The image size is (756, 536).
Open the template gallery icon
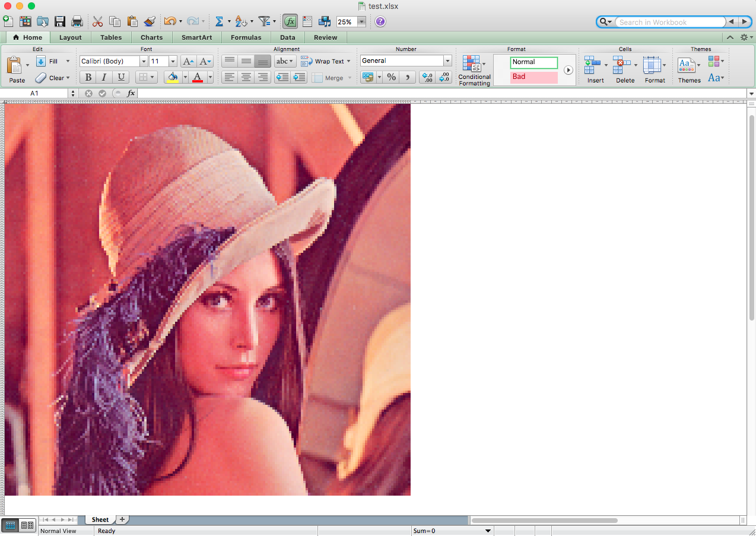tap(26, 21)
